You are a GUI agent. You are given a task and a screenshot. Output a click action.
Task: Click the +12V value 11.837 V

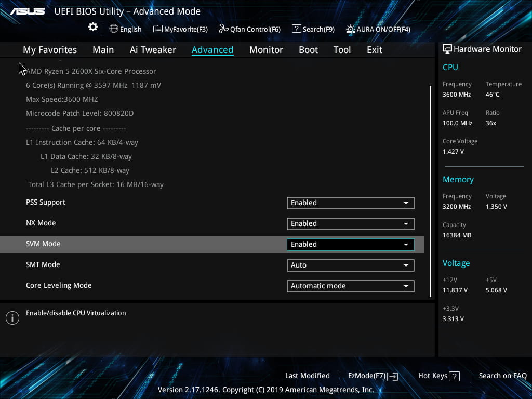tap(455, 290)
